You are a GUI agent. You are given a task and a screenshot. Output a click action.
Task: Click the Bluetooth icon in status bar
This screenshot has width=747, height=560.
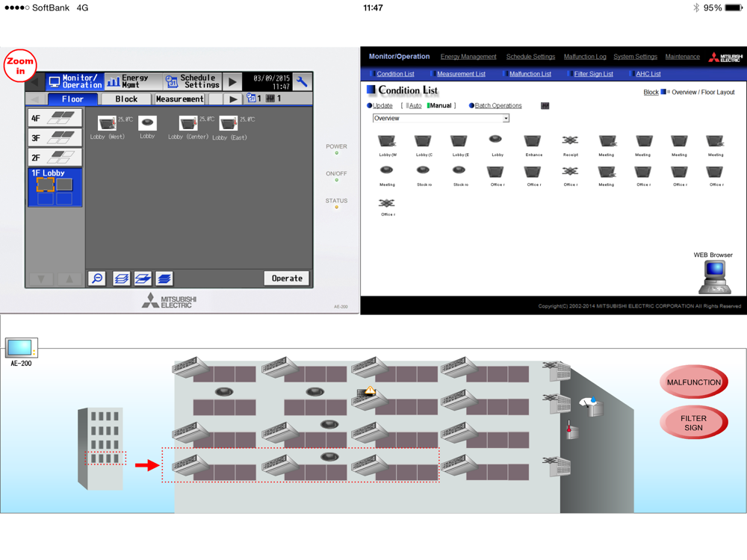click(x=696, y=7)
